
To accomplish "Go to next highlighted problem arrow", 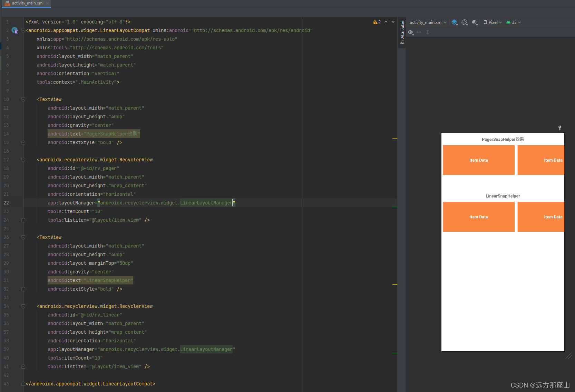I will (x=393, y=22).
